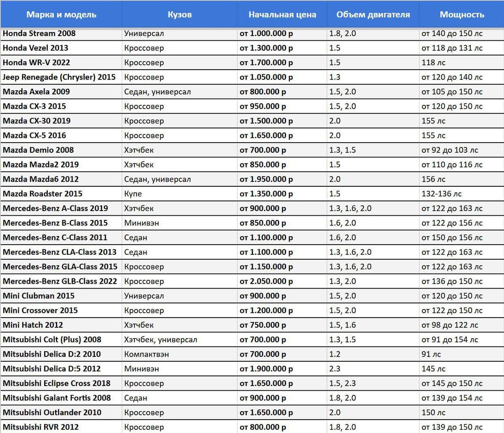The width and height of the screenshot is (504, 433).
Task: Click body type 'Купе' for Mazda Roadster
Action: (x=180, y=194)
